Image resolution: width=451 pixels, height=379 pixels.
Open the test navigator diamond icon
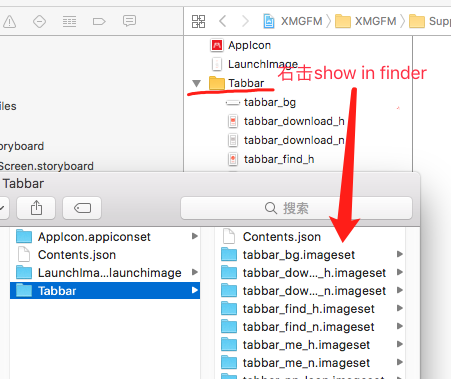[39, 22]
